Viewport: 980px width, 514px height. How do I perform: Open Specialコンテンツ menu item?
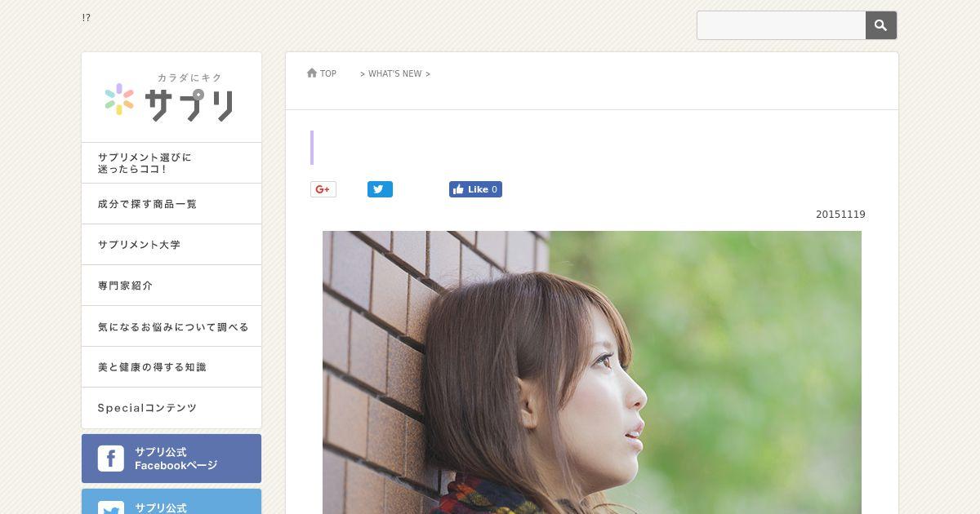coord(171,408)
